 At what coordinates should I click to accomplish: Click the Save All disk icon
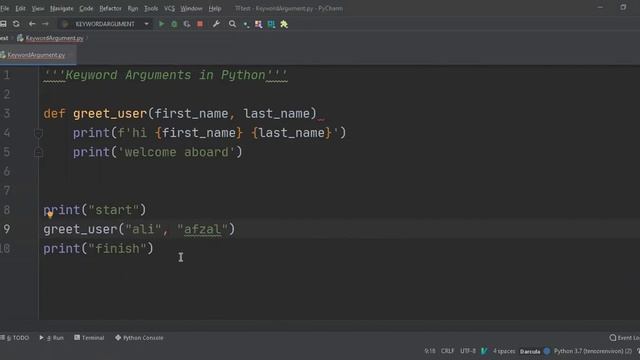pos(3,24)
